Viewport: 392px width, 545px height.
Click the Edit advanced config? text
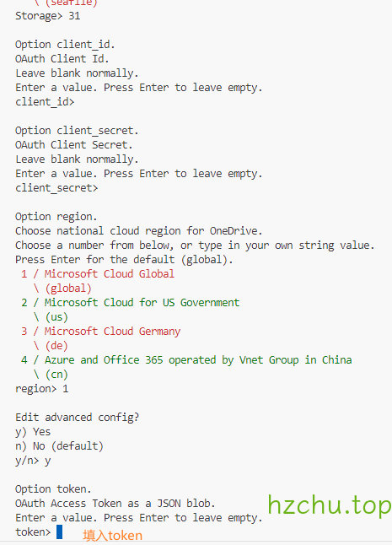coord(77,417)
